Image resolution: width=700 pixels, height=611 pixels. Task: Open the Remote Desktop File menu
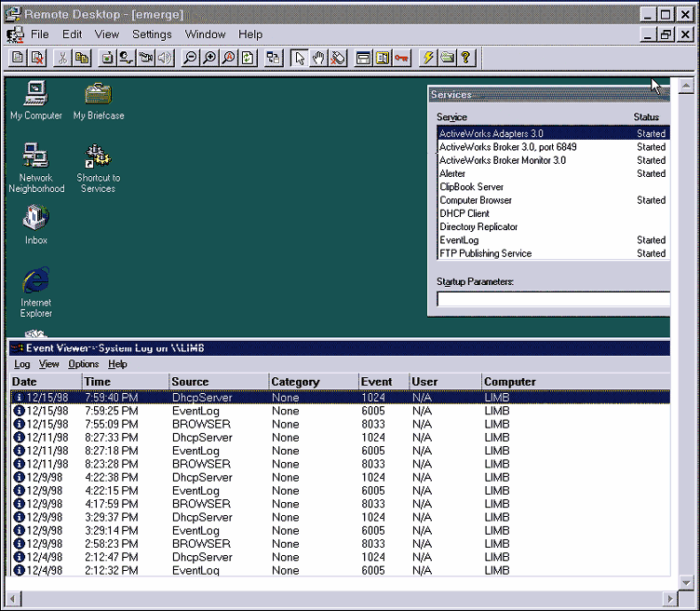39,34
